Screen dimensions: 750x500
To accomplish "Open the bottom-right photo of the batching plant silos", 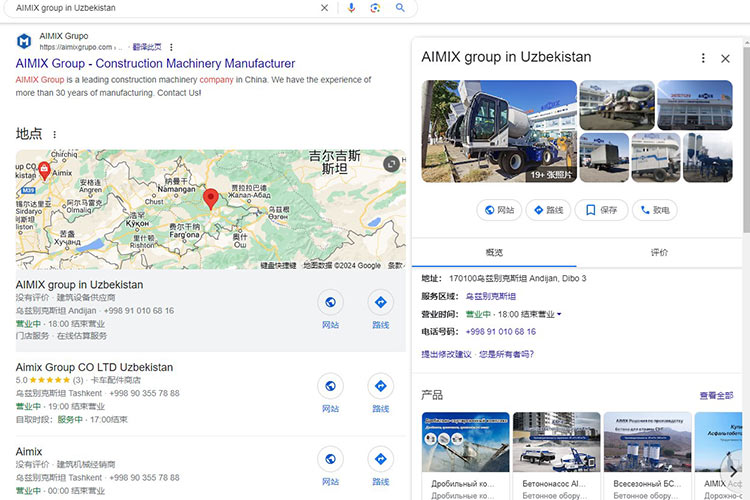I will pyautogui.click(x=707, y=157).
